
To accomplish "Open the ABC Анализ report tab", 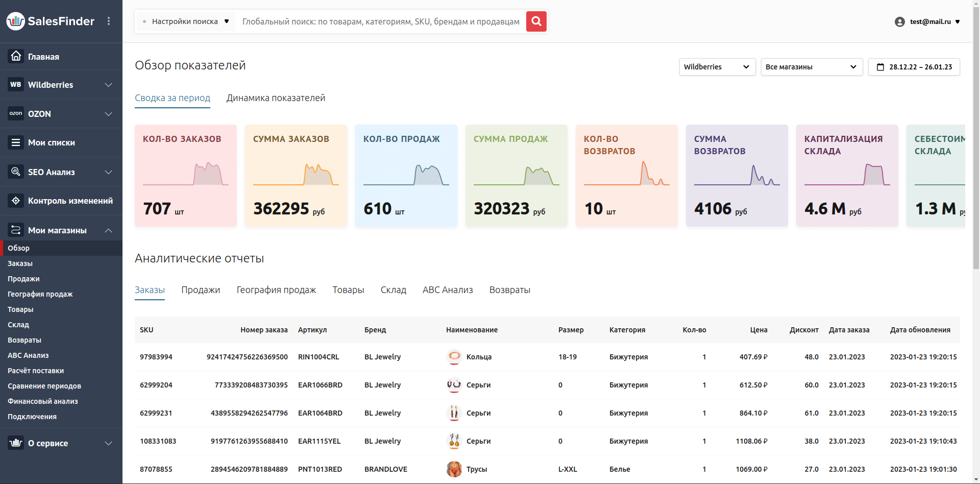I will coord(447,290).
